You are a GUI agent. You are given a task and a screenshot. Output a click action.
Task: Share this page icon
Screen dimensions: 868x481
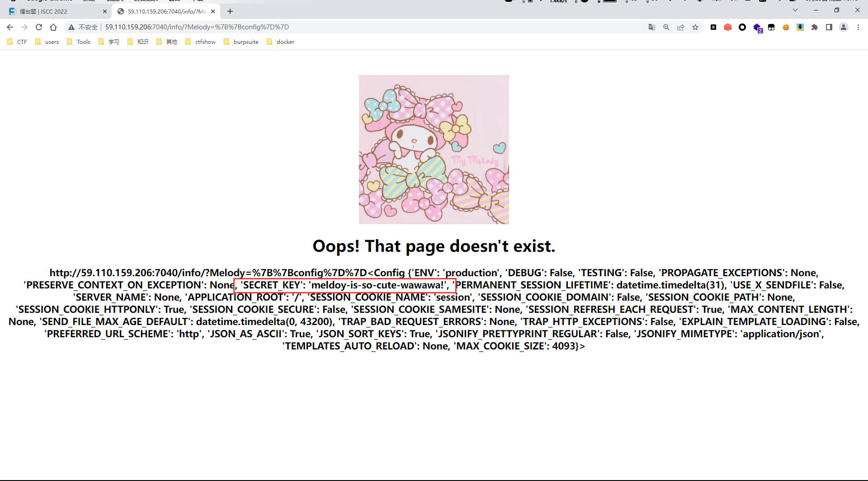click(x=681, y=27)
